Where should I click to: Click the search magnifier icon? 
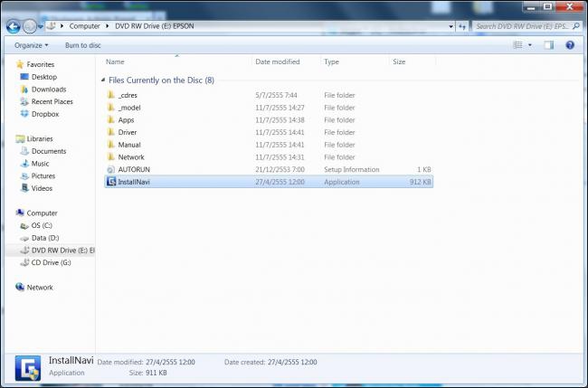pyautogui.click(x=576, y=26)
